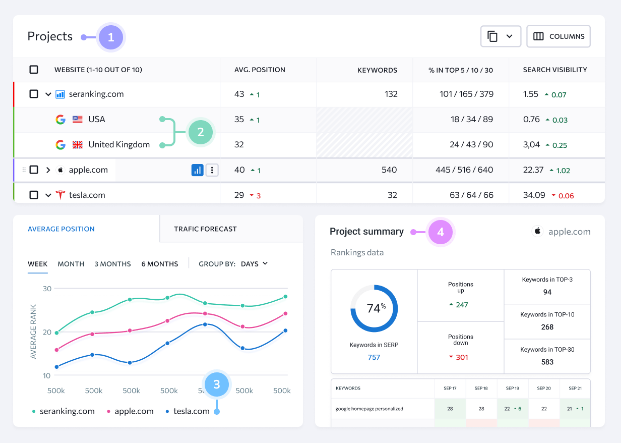The width and height of the screenshot is (622, 444).
Task: Expand the apple.com row chevron
Action: coord(48,170)
